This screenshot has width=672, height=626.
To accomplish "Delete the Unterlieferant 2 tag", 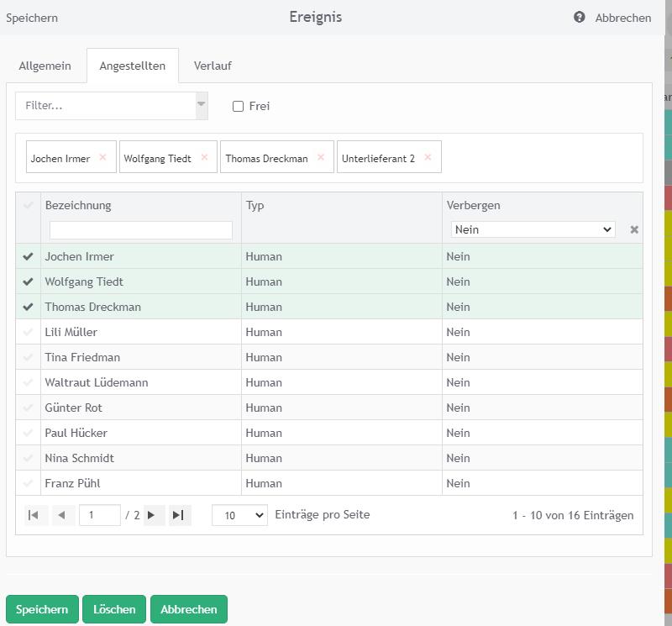I will (428, 157).
